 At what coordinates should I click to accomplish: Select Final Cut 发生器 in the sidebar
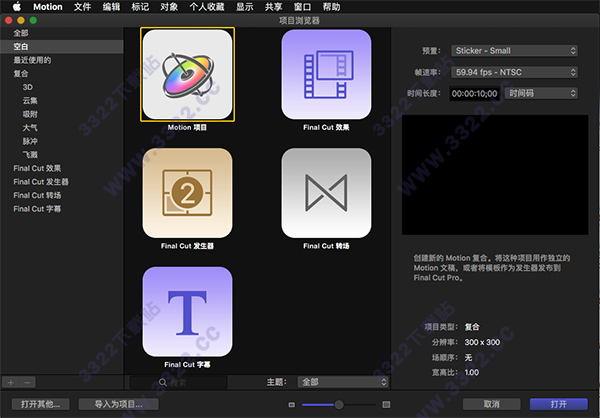(x=41, y=182)
